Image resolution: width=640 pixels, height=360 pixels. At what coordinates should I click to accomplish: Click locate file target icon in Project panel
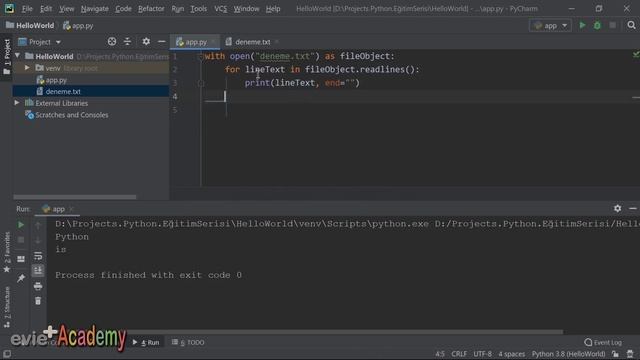click(x=112, y=42)
